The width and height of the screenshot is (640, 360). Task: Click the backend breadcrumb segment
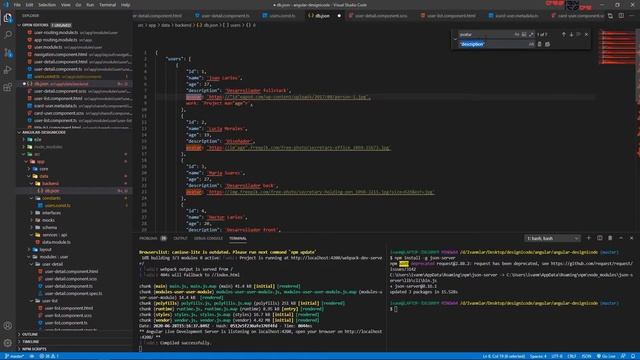pyautogui.click(x=182, y=25)
